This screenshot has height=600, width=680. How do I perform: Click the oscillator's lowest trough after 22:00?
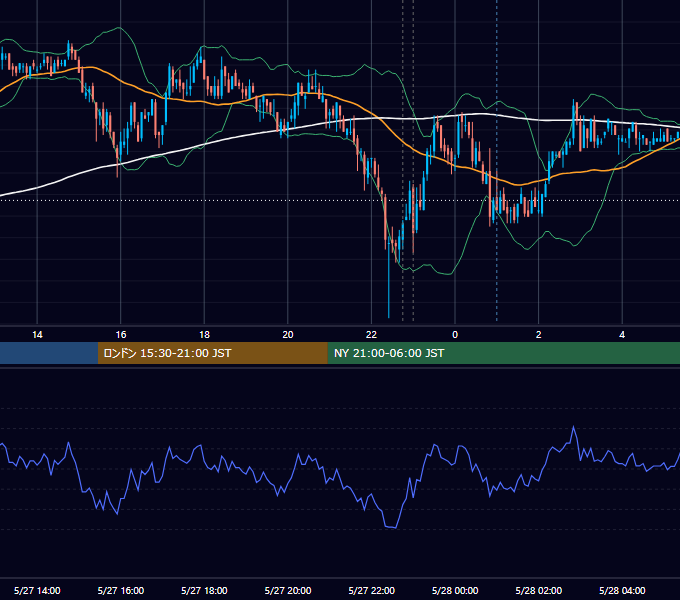tap(391, 527)
